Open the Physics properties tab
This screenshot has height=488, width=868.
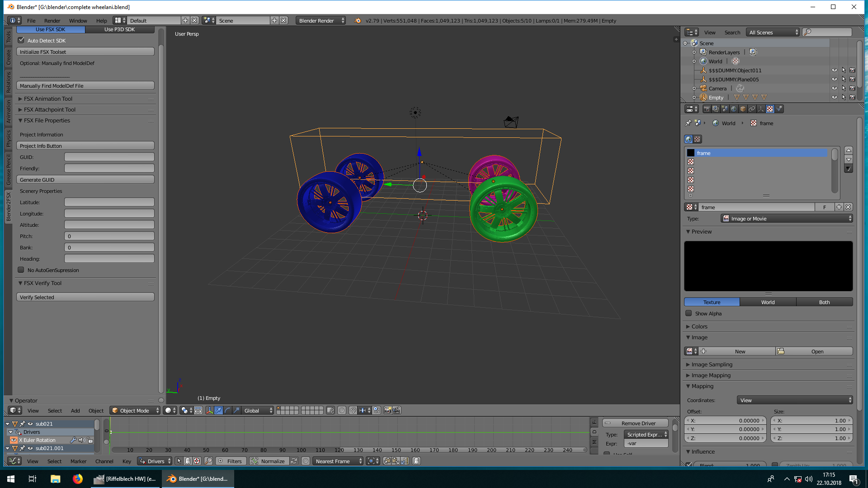tap(779, 108)
